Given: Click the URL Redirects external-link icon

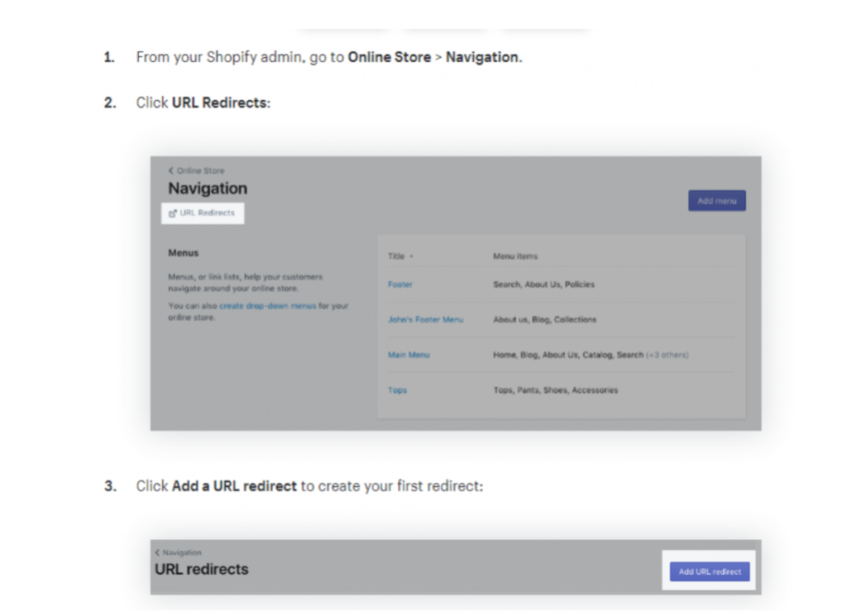Looking at the screenshot, I should click(x=173, y=213).
